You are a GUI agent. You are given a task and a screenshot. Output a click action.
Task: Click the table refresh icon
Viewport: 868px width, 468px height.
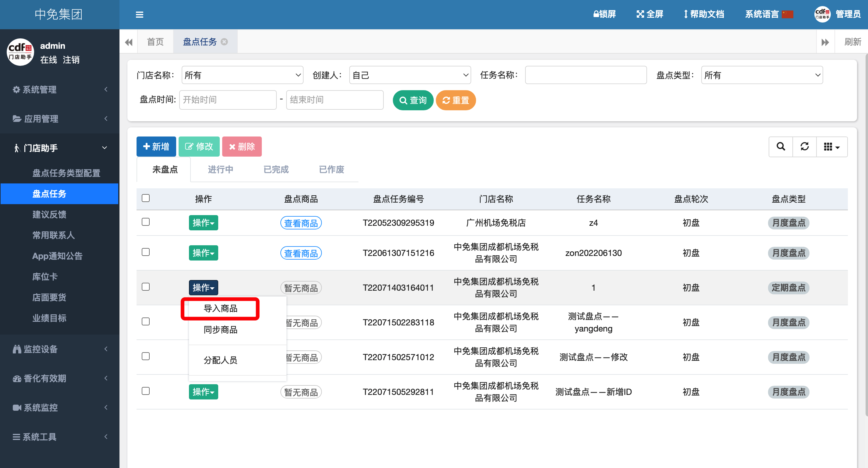coord(804,147)
